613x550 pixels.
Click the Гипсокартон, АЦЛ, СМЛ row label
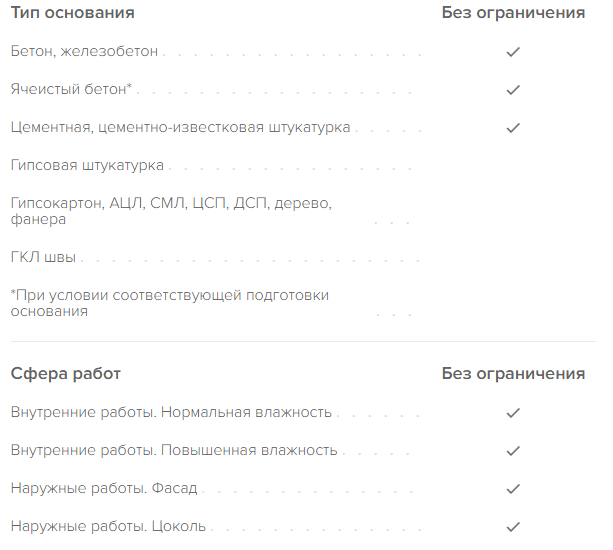click(171, 211)
